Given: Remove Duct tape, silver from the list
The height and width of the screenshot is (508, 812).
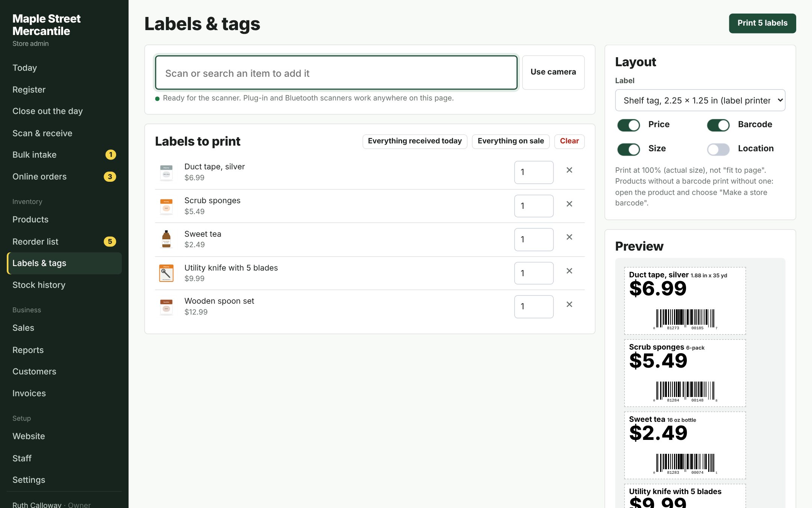Looking at the screenshot, I should tap(569, 170).
